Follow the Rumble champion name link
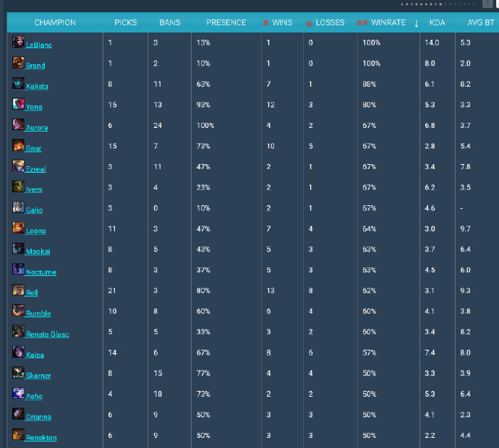Image resolution: width=499 pixels, height=448 pixels. coord(38,314)
